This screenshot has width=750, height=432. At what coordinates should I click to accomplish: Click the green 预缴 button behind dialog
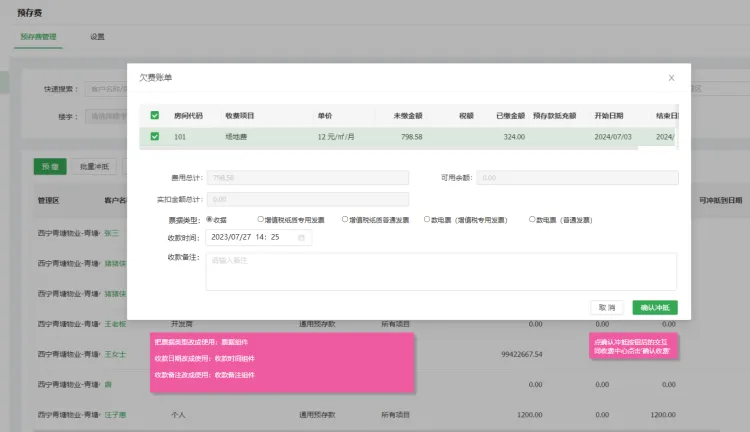(x=50, y=166)
